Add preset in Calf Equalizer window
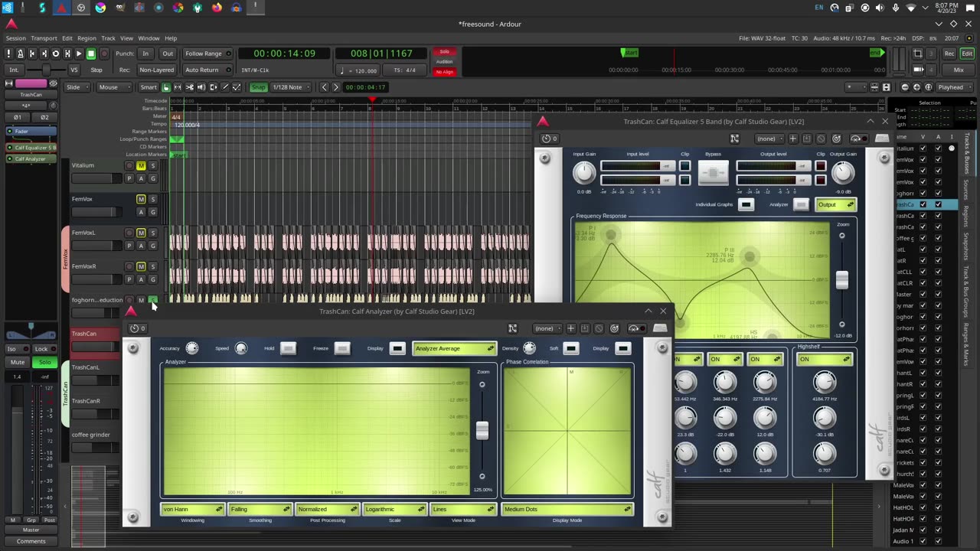The width and height of the screenshot is (980, 551). 793,139
